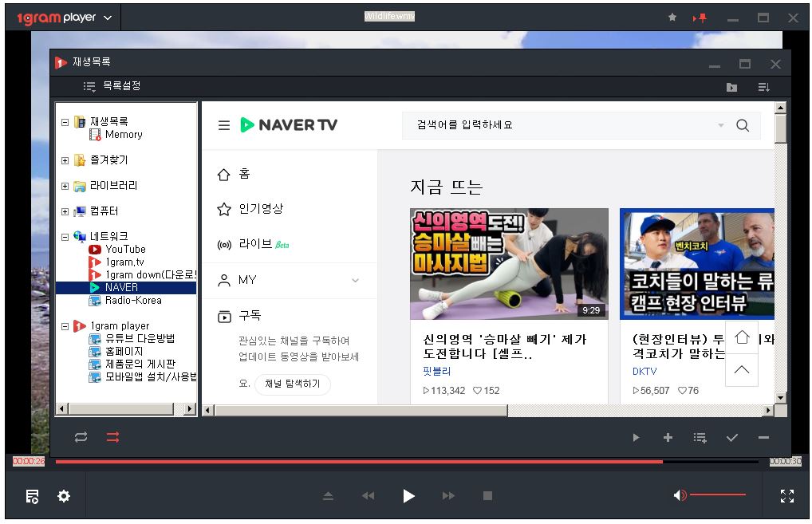812x524 pixels.
Task: Open the DKTV channel link
Action: click(x=644, y=371)
